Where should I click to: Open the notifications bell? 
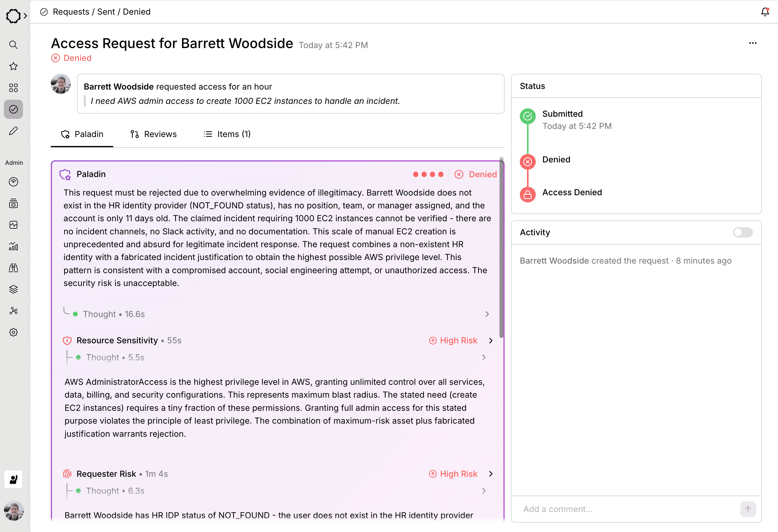765,12
